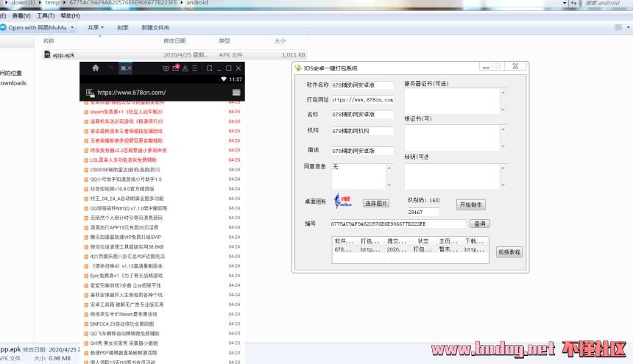Click the WiFi status icon beside 11:57
Viewport: 633px width, 364px height.
(x=224, y=79)
